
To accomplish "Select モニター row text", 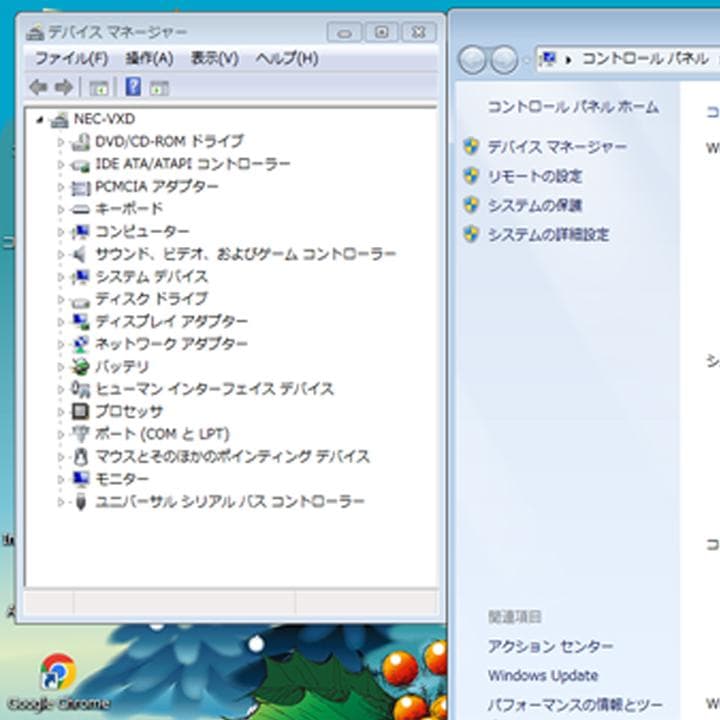I will [x=122, y=479].
